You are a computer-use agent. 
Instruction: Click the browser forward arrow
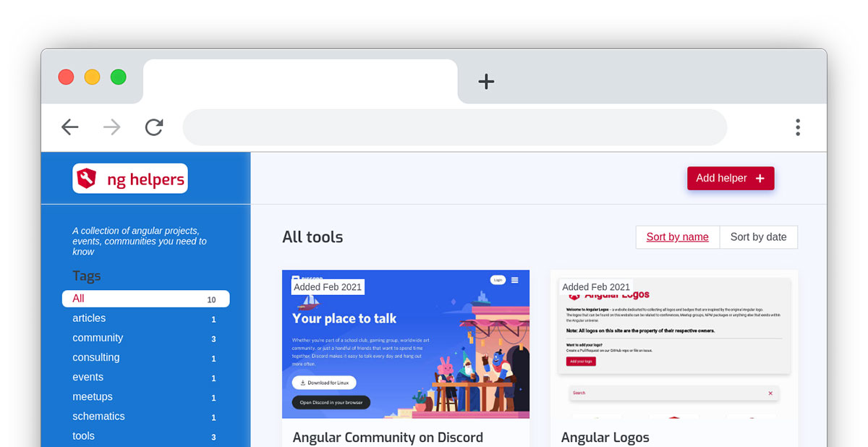point(112,127)
